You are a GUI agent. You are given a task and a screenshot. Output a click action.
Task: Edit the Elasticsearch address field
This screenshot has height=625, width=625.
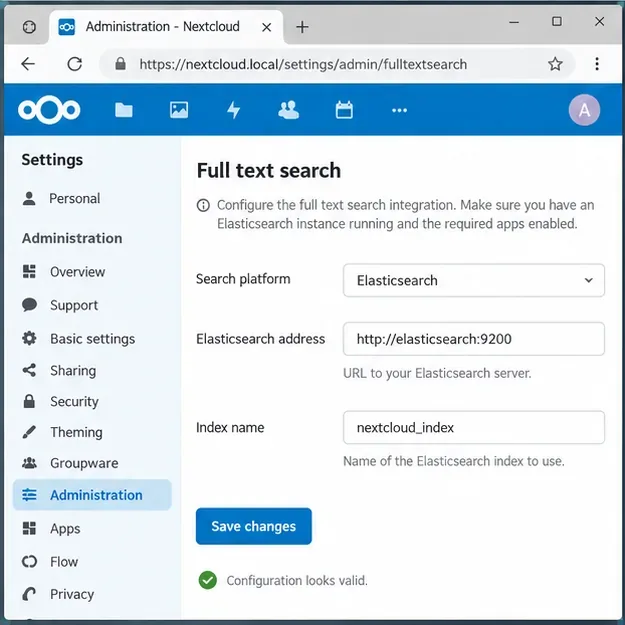point(474,339)
